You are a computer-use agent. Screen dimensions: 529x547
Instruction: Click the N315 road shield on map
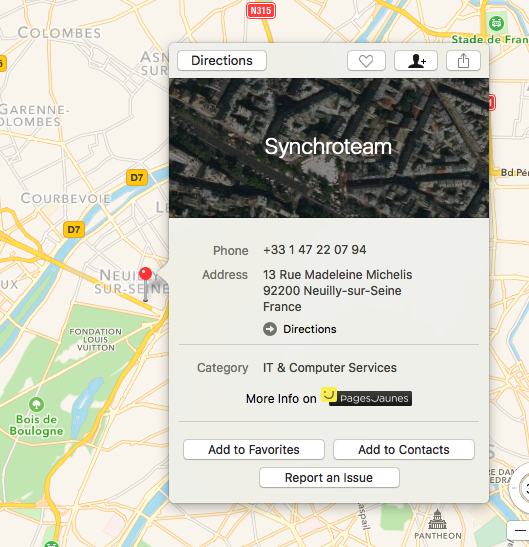(x=261, y=10)
